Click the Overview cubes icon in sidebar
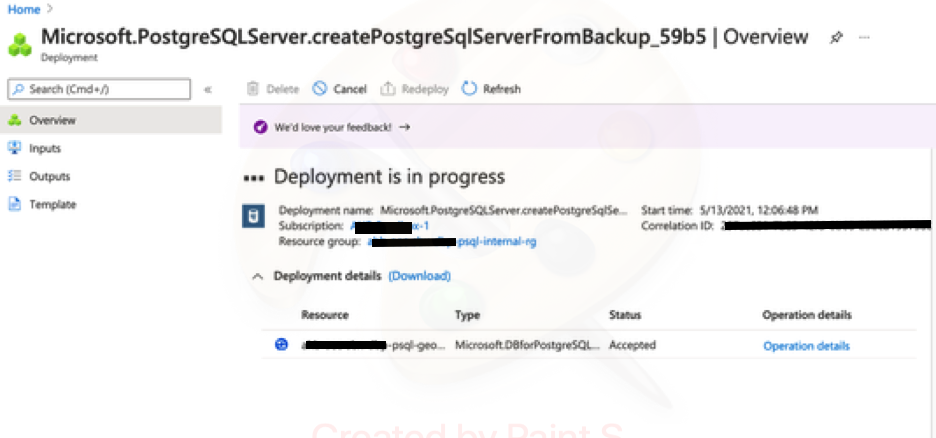The width and height of the screenshot is (936, 438). pos(14,120)
